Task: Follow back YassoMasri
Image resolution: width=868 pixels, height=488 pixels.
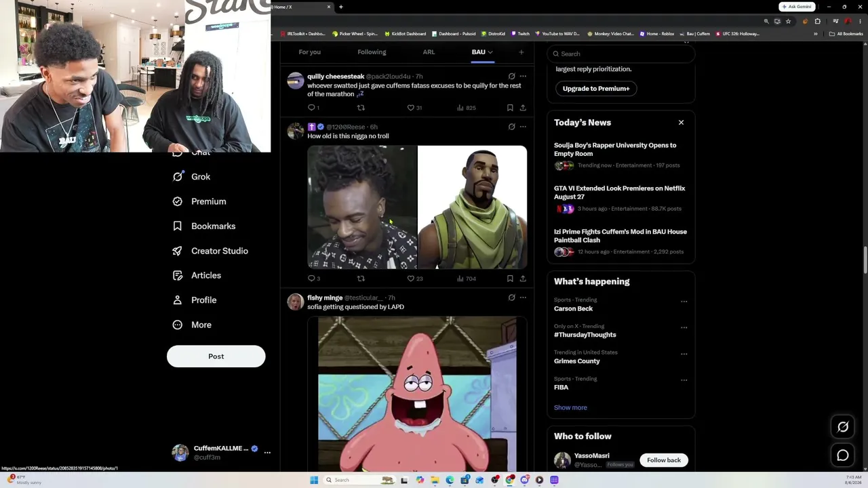Action: (664, 460)
